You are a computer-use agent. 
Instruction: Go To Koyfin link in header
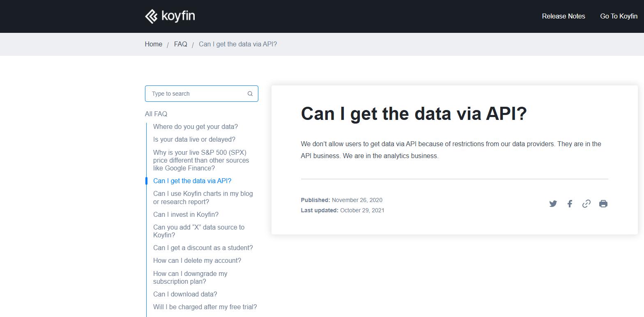[619, 16]
